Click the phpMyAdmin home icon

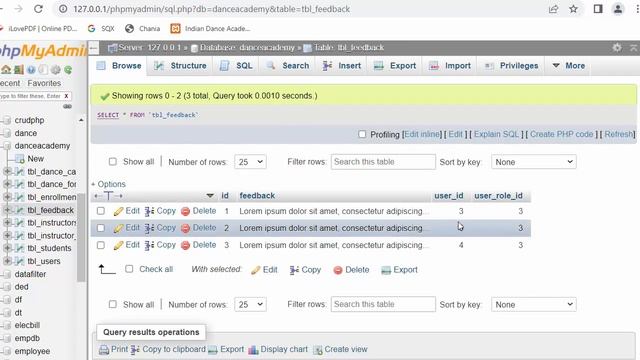[6, 70]
